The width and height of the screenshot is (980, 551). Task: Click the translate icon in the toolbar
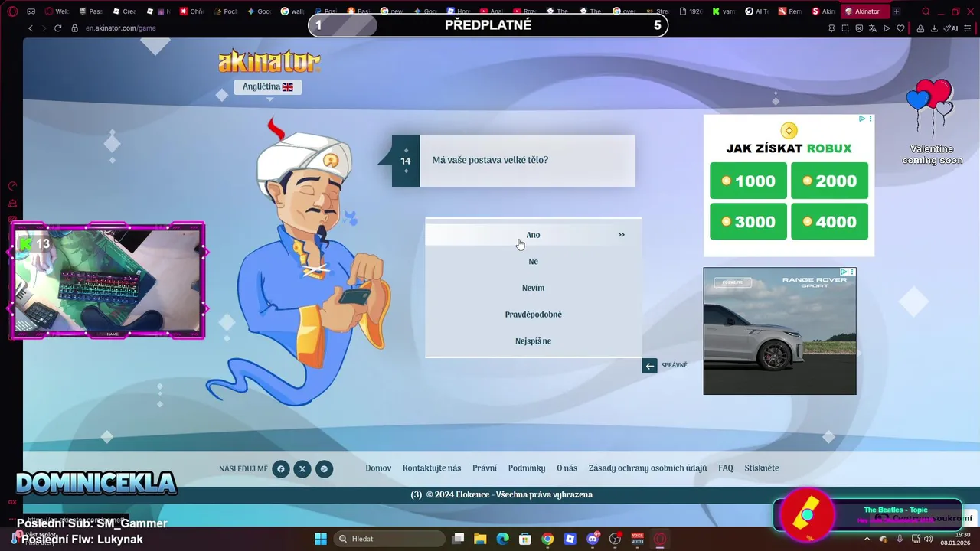click(x=873, y=28)
